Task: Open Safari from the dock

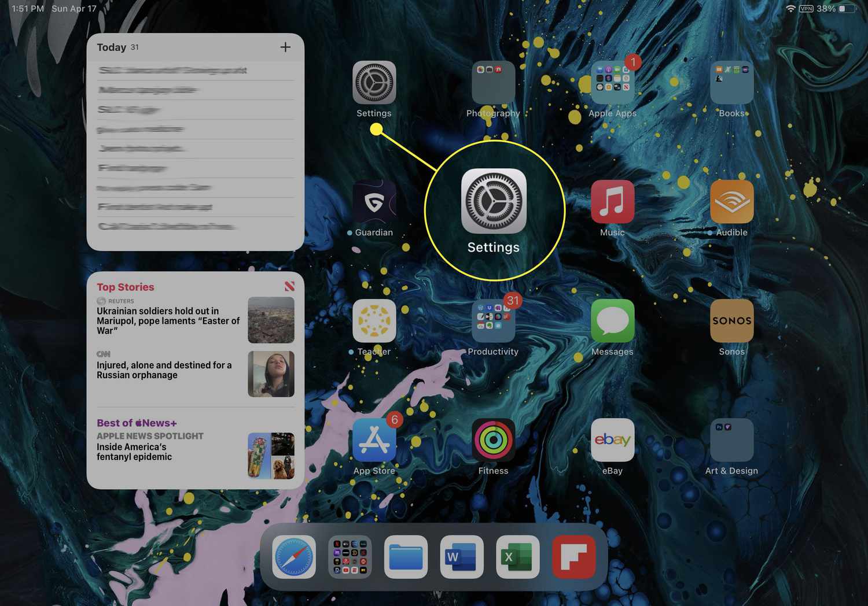Action: [294, 557]
